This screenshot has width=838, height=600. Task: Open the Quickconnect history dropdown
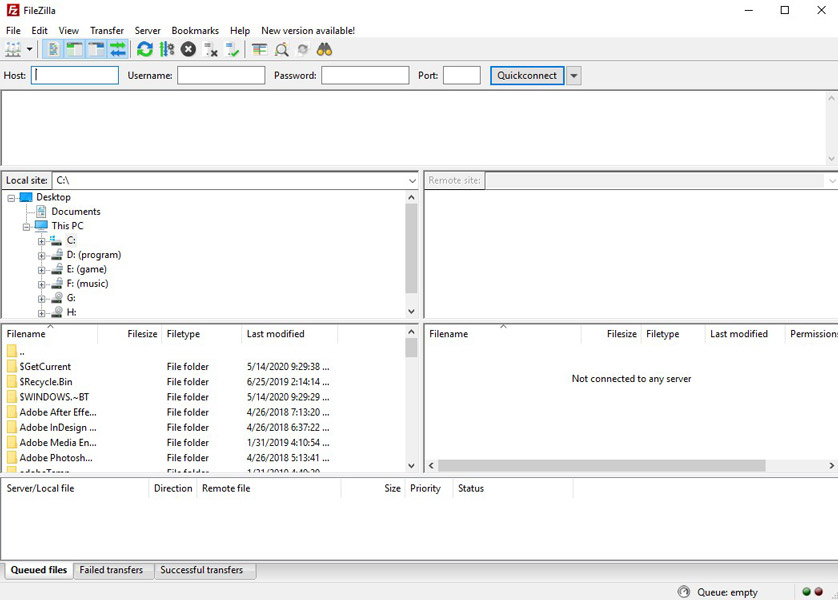click(574, 75)
